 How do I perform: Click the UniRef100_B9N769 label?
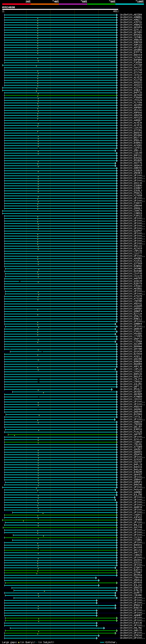(131, 42)
